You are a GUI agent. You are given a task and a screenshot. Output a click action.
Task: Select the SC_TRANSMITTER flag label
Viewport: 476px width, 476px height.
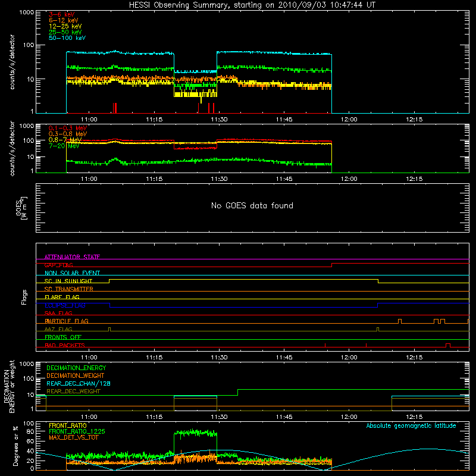68,289
